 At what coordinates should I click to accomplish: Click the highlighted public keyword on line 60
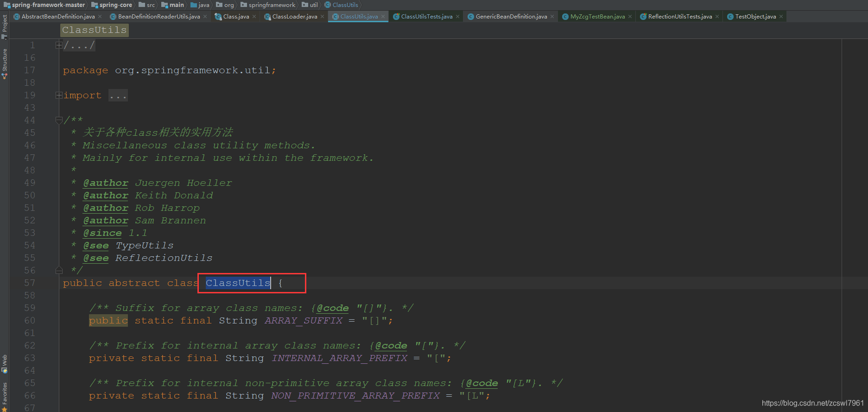coord(108,321)
